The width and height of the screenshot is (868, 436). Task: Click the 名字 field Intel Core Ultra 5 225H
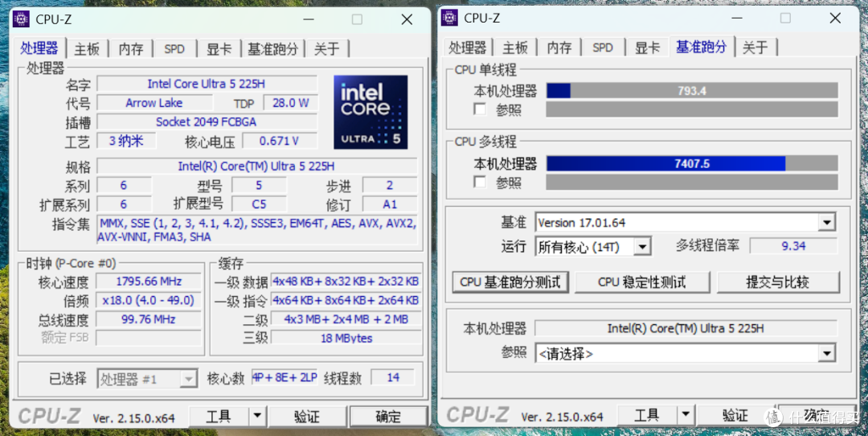click(x=207, y=84)
